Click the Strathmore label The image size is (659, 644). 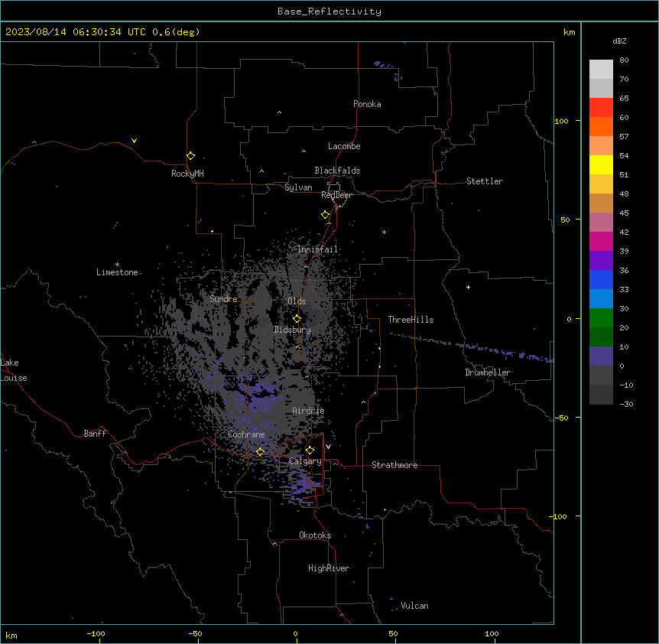(394, 465)
